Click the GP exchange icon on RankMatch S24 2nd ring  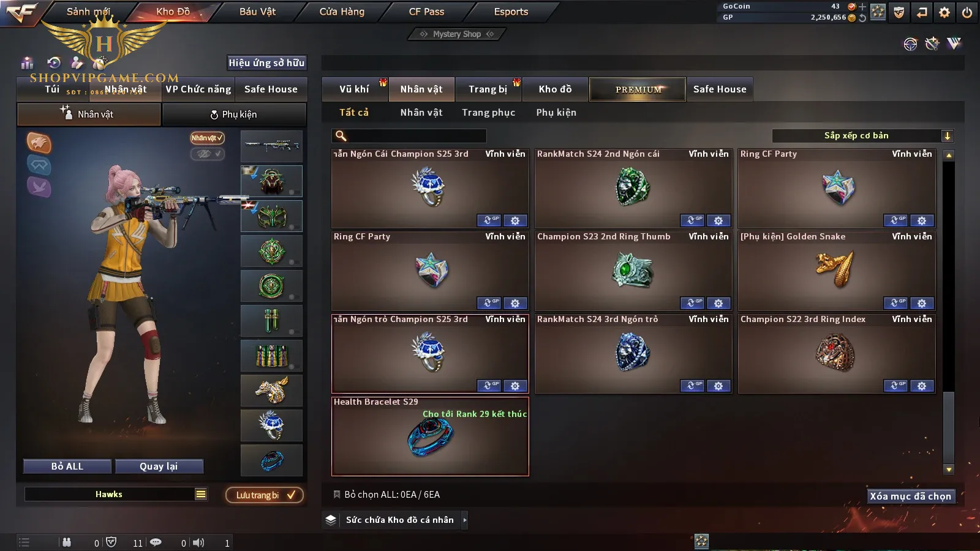pyautogui.click(x=693, y=220)
